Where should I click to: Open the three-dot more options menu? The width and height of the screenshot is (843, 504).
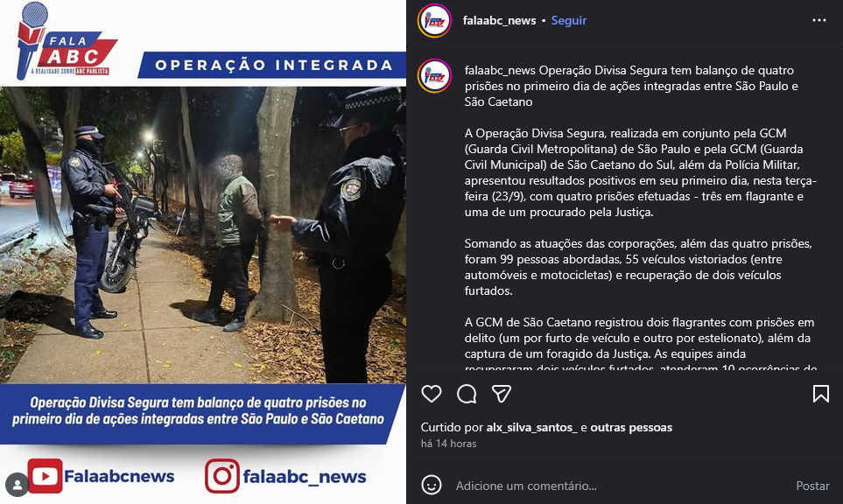(x=818, y=20)
